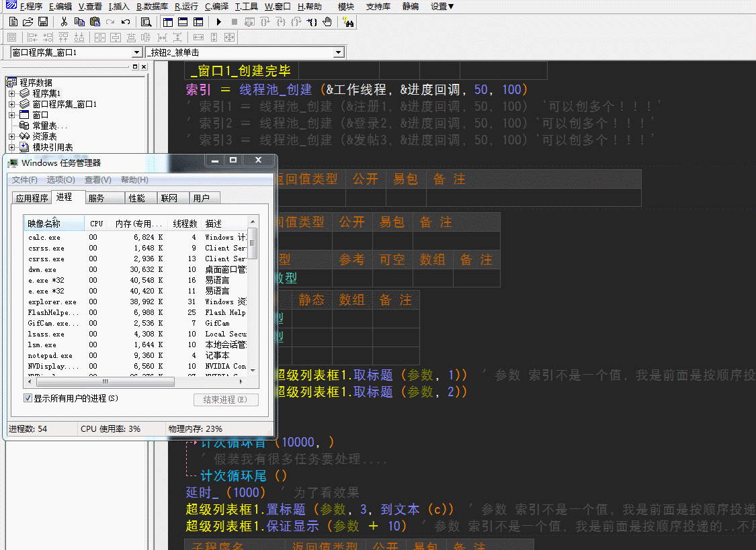Screen dimensions: 756x550
Task: Select the lsass.exe process row
Action: tap(136, 334)
